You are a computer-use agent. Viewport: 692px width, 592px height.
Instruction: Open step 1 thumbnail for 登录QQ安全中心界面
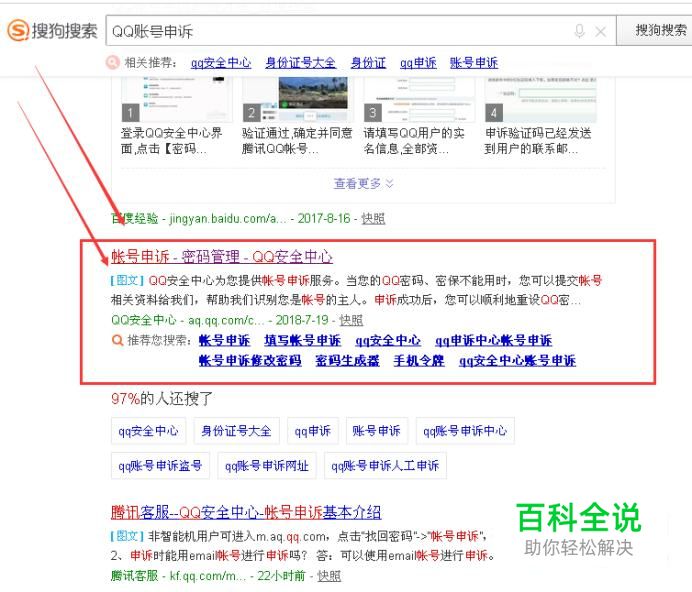coord(177,100)
